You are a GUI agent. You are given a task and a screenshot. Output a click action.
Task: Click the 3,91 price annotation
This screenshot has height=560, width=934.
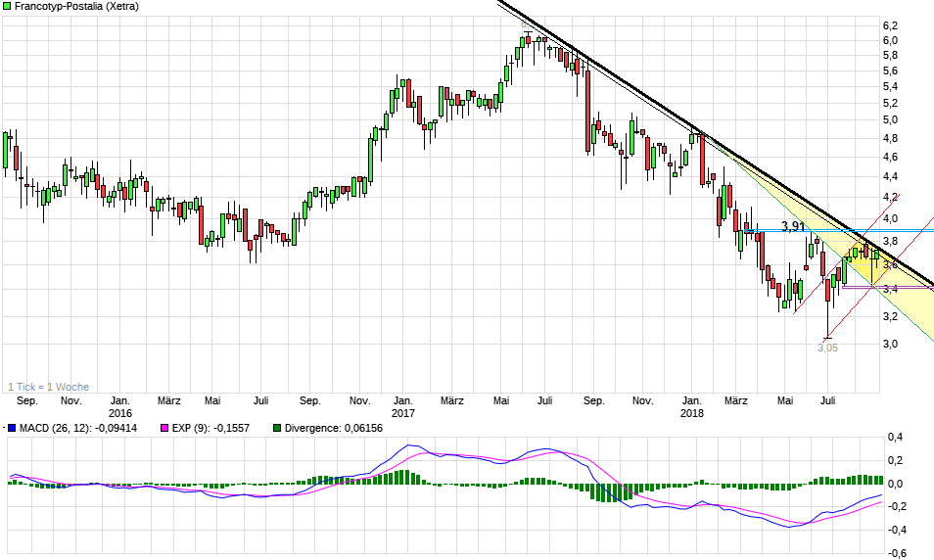pos(793,226)
